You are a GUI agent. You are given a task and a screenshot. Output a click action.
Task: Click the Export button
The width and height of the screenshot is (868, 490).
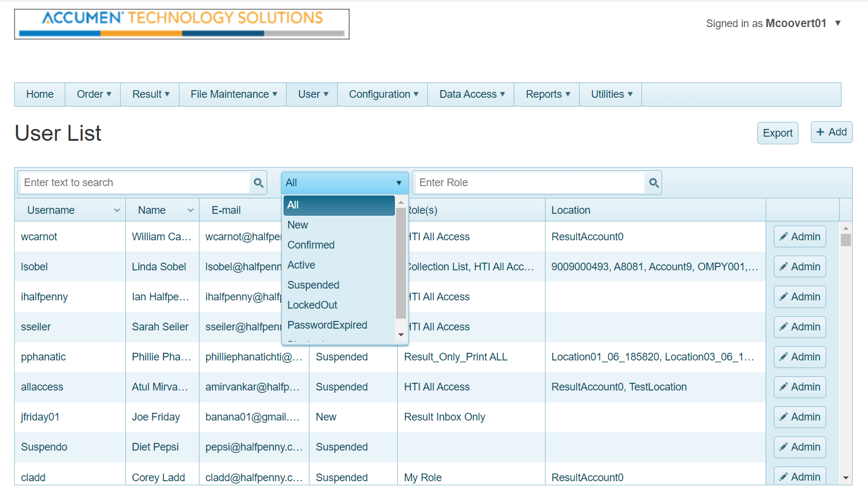pos(777,133)
